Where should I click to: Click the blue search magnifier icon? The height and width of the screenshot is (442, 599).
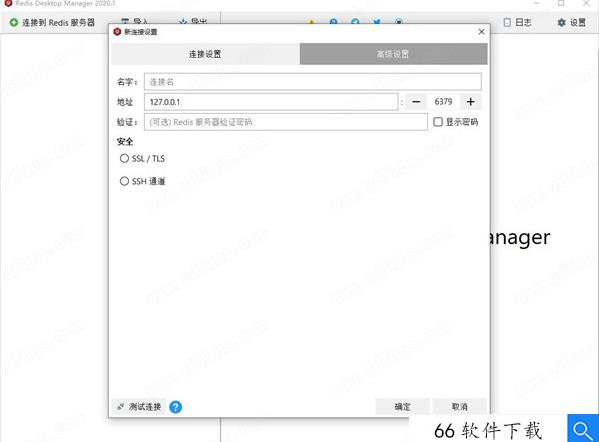(583, 429)
